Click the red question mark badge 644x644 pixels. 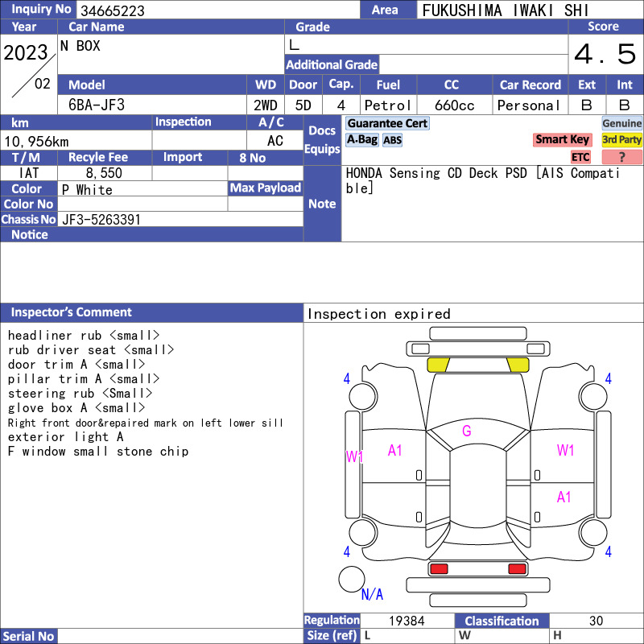coord(621,157)
